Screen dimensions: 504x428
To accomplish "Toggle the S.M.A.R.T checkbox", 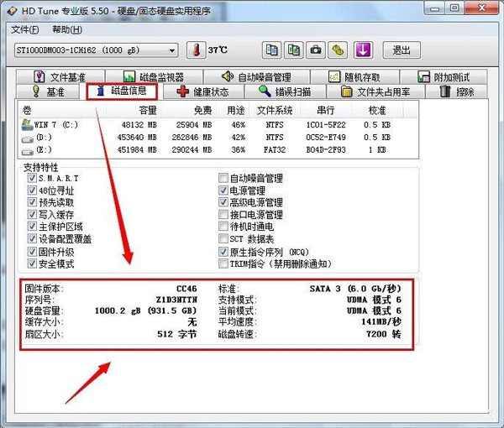I will pyautogui.click(x=32, y=178).
